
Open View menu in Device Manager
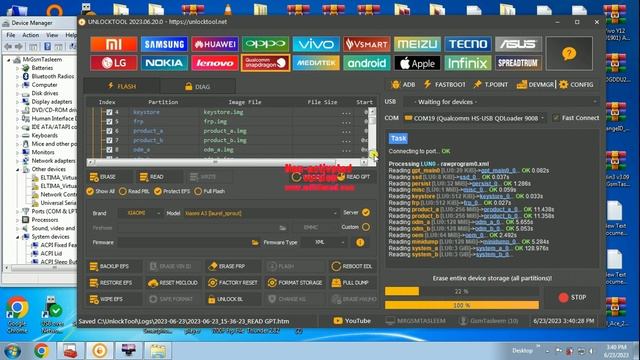[52, 35]
